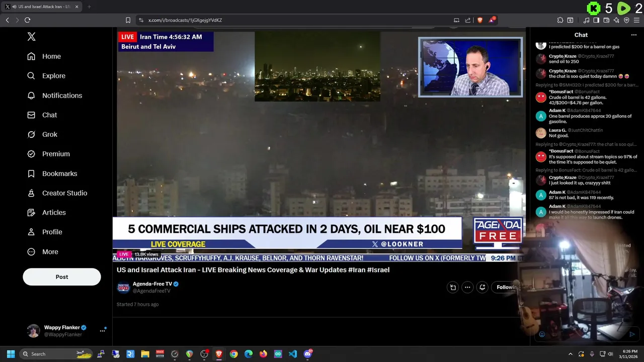This screenshot has height=362, width=644.
Task: Go to Home in X sidebar
Action: click(44, 56)
